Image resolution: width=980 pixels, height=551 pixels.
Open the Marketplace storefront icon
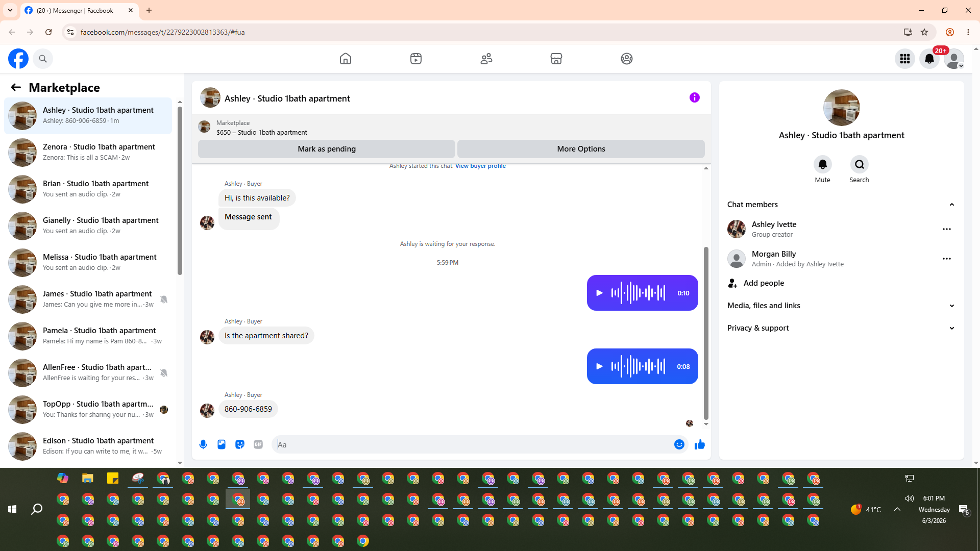556,59
